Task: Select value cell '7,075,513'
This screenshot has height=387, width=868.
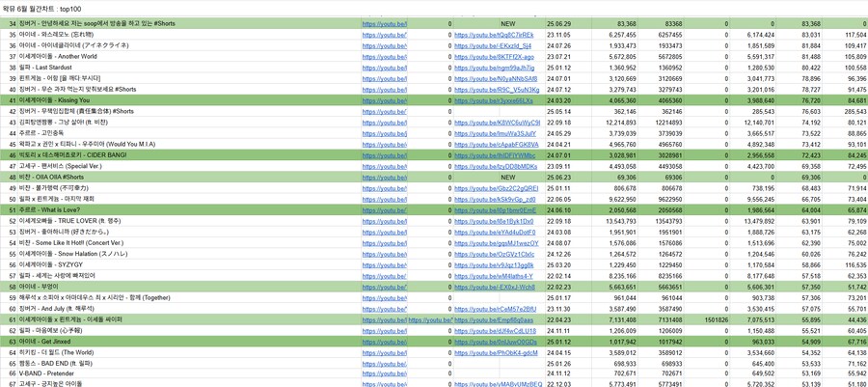Action: [753, 319]
